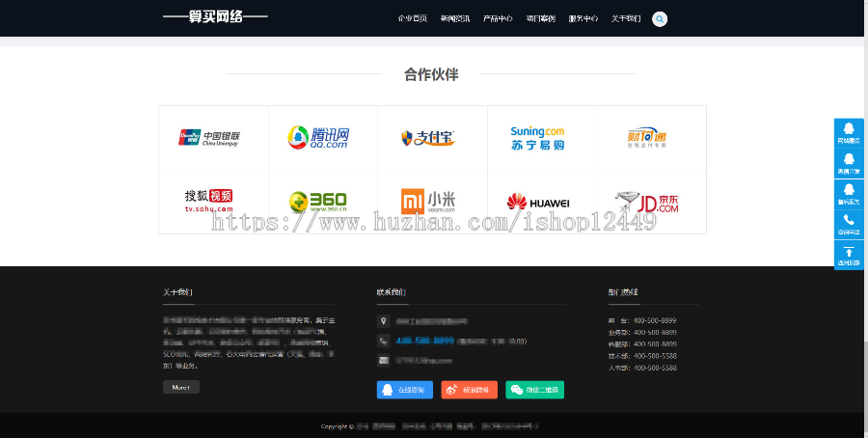Open 关于我们 in the top navigation
Screen dimensions: 868x438
coord(626,19)
